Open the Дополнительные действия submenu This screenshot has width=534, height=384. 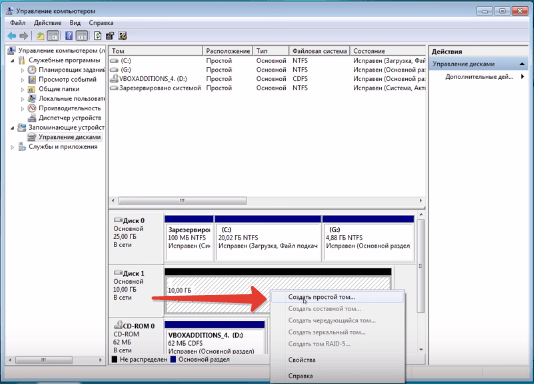point(485,77)
